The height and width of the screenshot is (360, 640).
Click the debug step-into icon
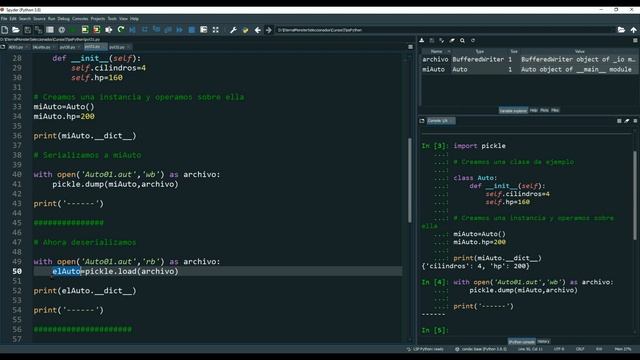coord(156,30)
